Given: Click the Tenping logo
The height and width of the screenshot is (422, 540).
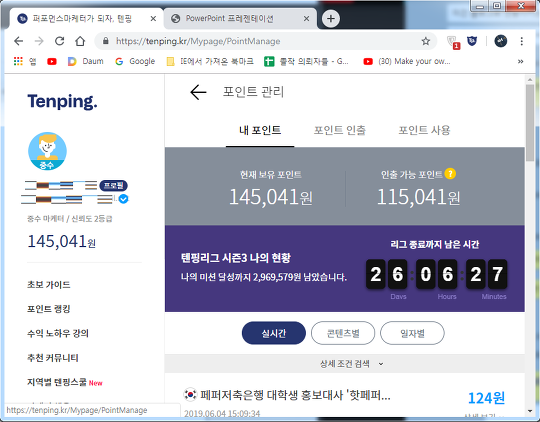Looking at the screenshot, I should 62,102.
